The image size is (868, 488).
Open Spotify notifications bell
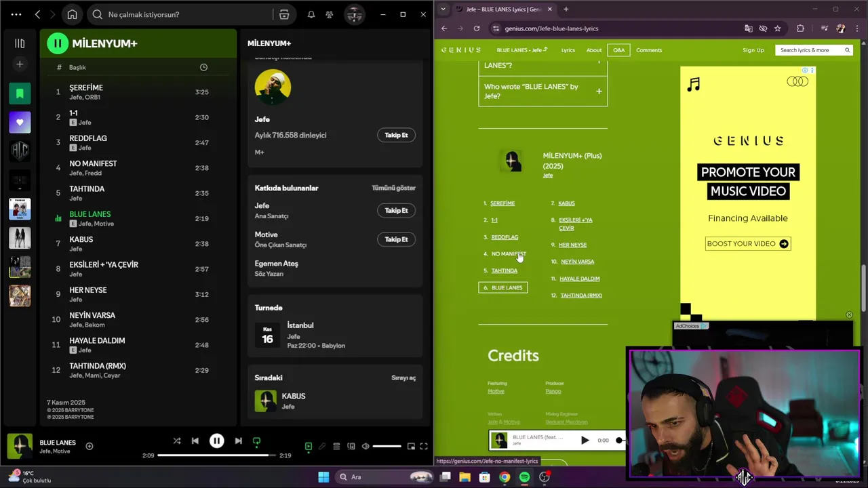(x=311, y=14)
